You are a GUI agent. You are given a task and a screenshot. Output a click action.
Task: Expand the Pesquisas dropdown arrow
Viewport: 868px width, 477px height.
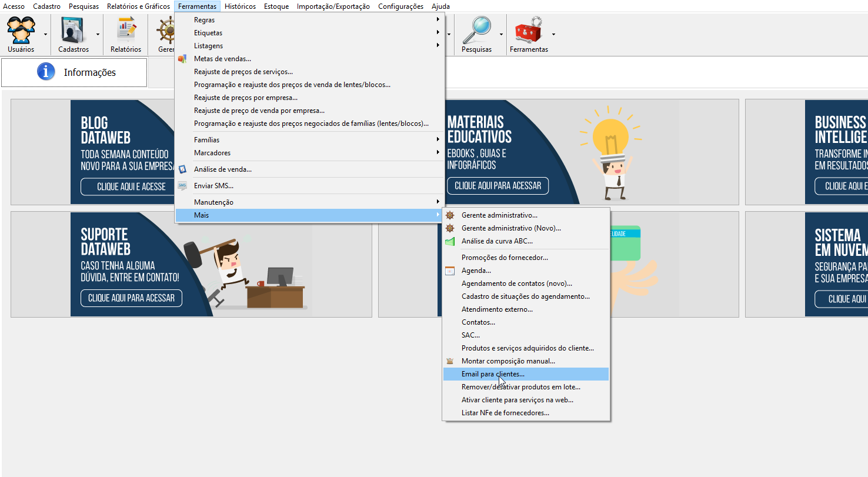(501, 34)
